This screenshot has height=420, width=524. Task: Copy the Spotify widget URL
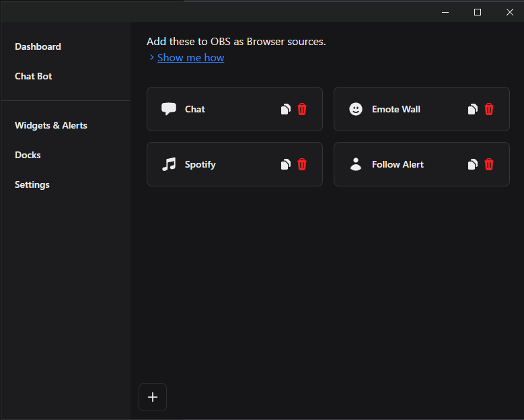pyautogui.click(x=286, y=164)
